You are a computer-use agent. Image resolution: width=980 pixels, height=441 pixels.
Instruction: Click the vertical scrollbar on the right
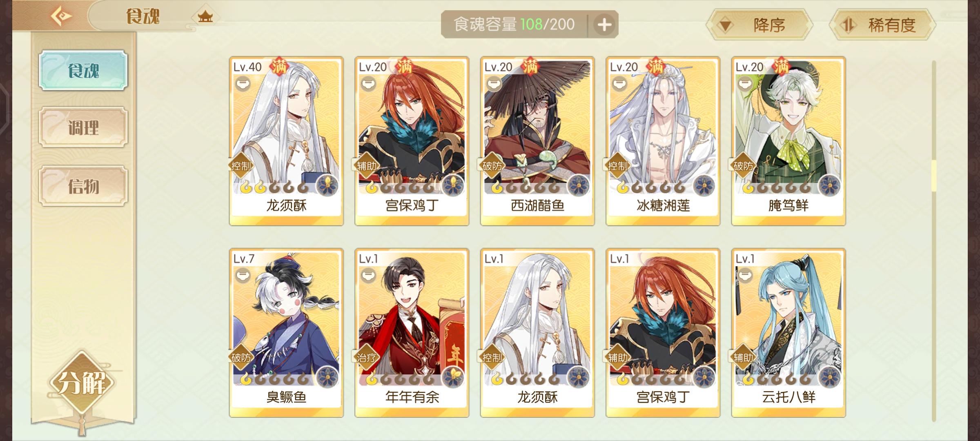[x=933, y=241]
